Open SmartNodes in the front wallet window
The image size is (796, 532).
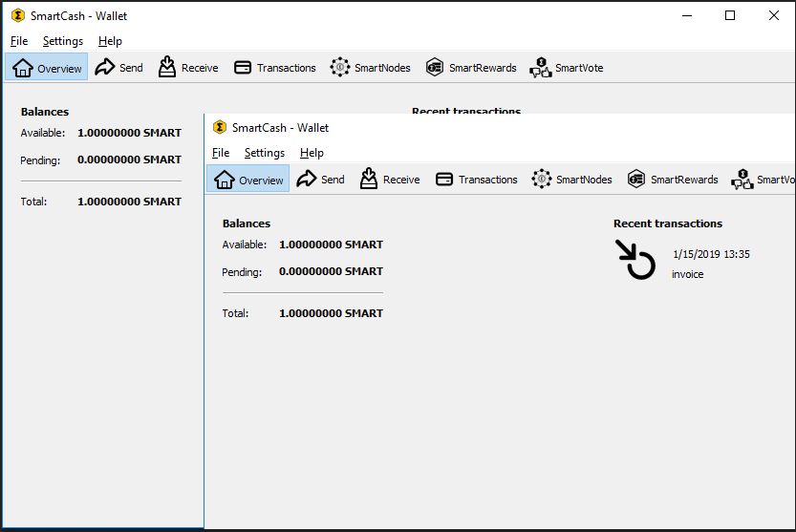[571, 180]
